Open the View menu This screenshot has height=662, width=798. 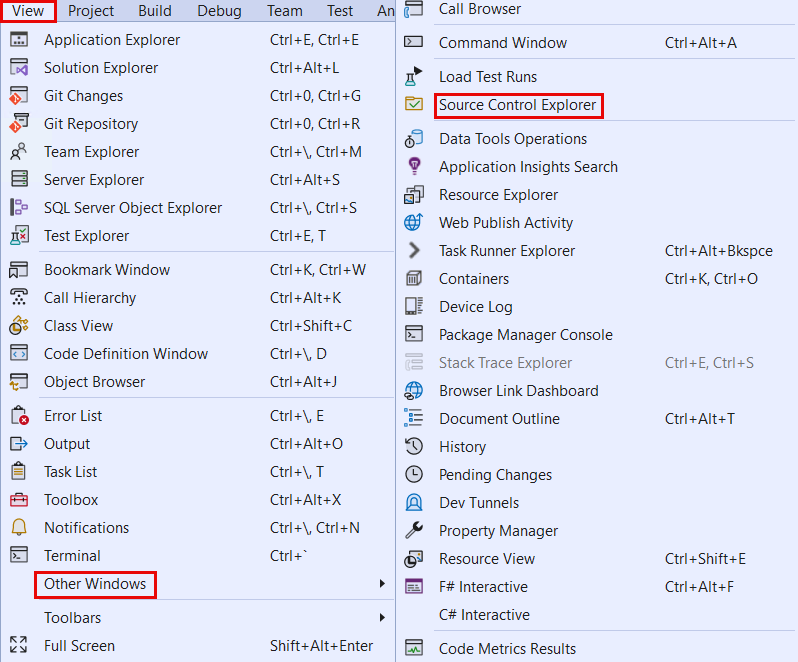[x=28, y=11]
